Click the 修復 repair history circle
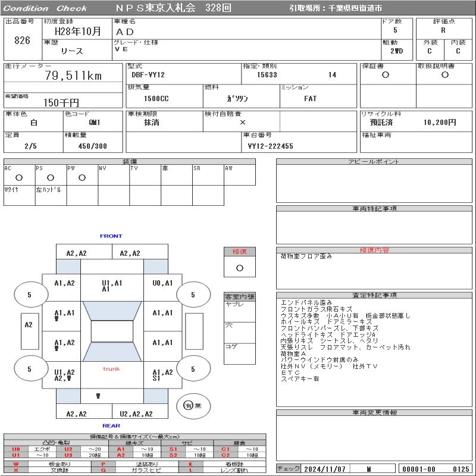476x476 pixels. click(x=240, y=268)
